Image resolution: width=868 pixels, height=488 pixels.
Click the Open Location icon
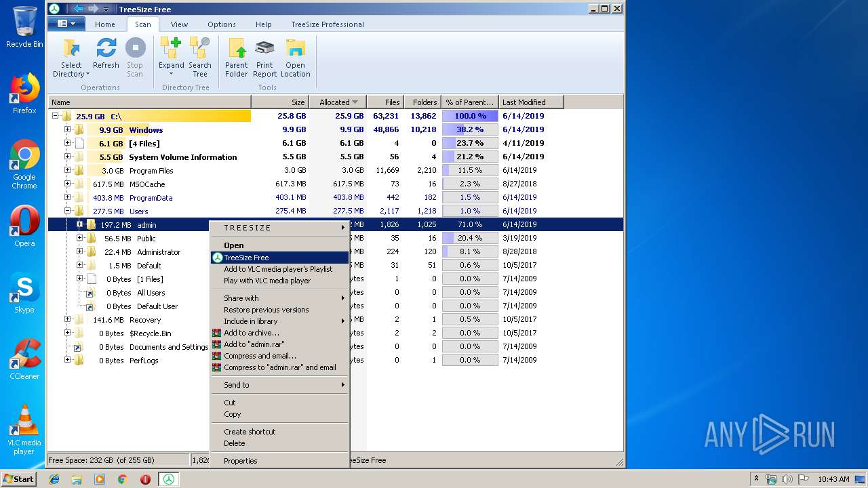(295, 48)
